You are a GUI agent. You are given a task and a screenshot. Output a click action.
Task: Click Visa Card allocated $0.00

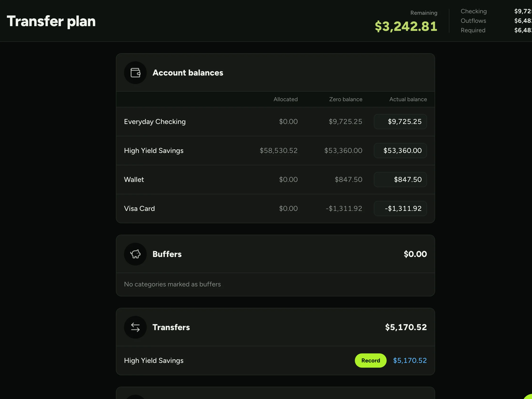(x=288, y=209)
